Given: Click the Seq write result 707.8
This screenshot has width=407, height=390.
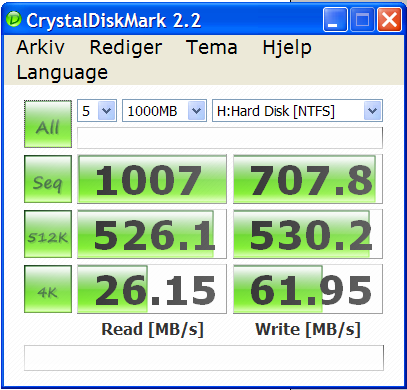Looking at the screenshot, I should 308,179.
